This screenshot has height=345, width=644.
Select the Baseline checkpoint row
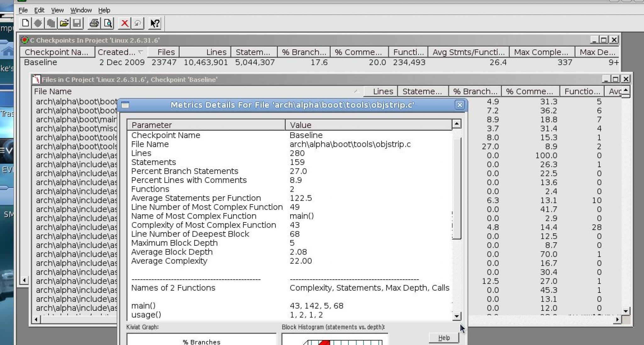coord(41,62)
